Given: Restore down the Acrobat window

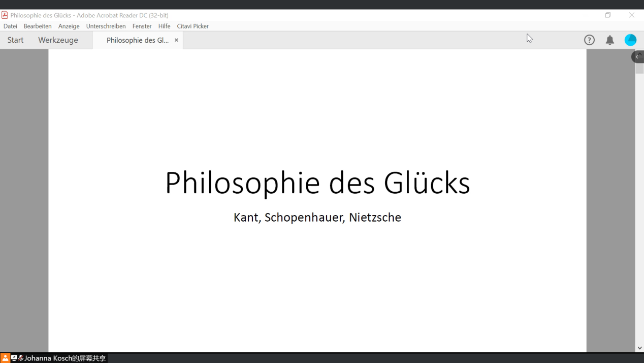Looking at the screenshot, I should point(608,15).
